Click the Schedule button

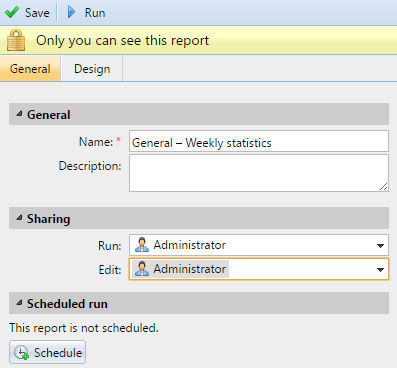pos(47,352)
